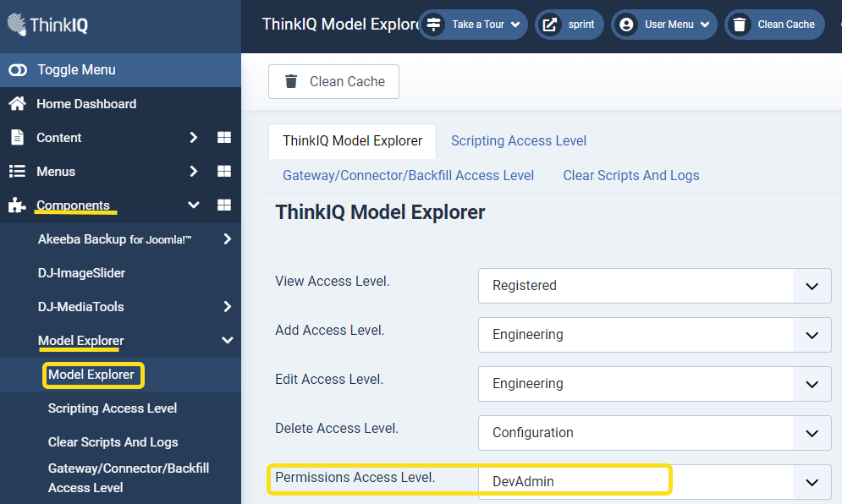The width and height of the screenshot is (842, 504).
Task: Expand the Menus submenu chevron
Action: click(193, 171)
